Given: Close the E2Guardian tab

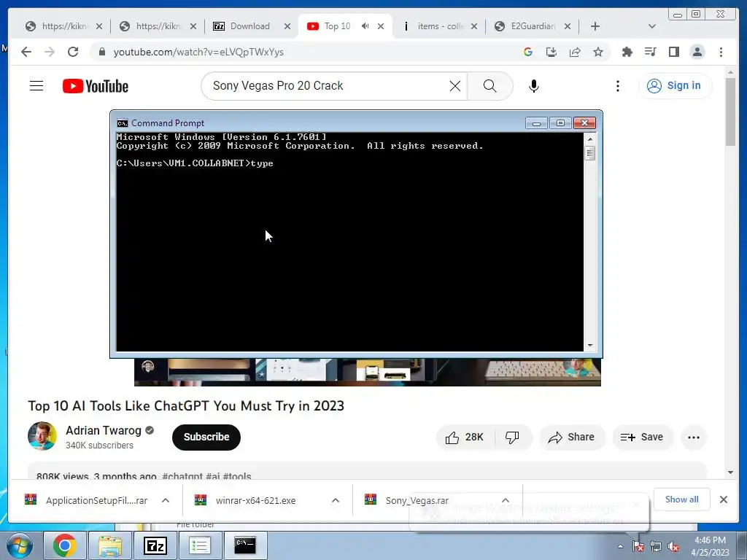Looking at the screenshot, I should point(568,26).
